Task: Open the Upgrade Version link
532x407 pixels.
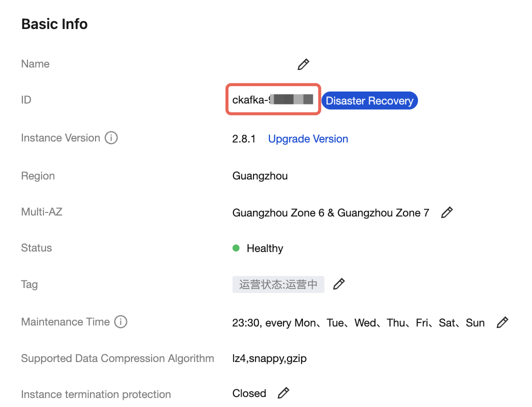Action: [308, 139]
